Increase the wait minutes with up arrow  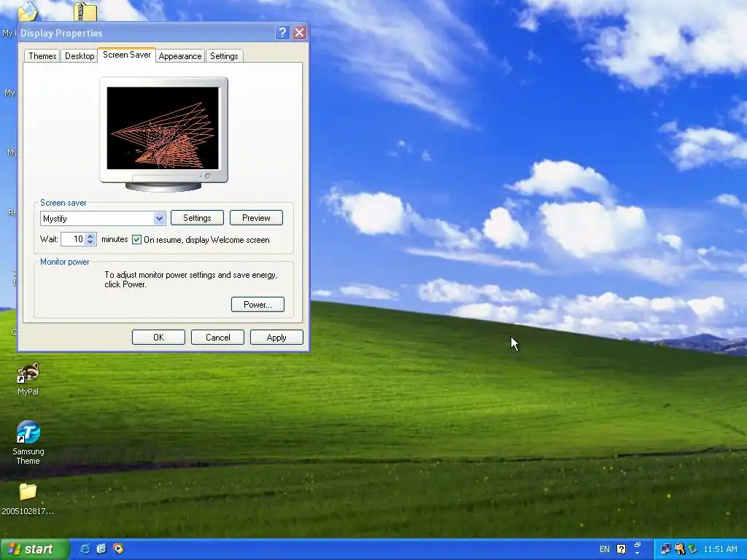90,236
